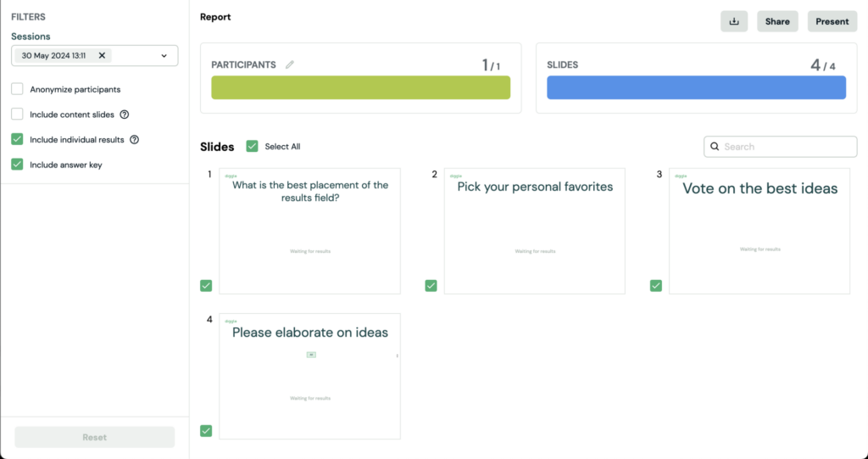Click the PARTICIPANTS label
Screen dimensions: 868x459
243,64
